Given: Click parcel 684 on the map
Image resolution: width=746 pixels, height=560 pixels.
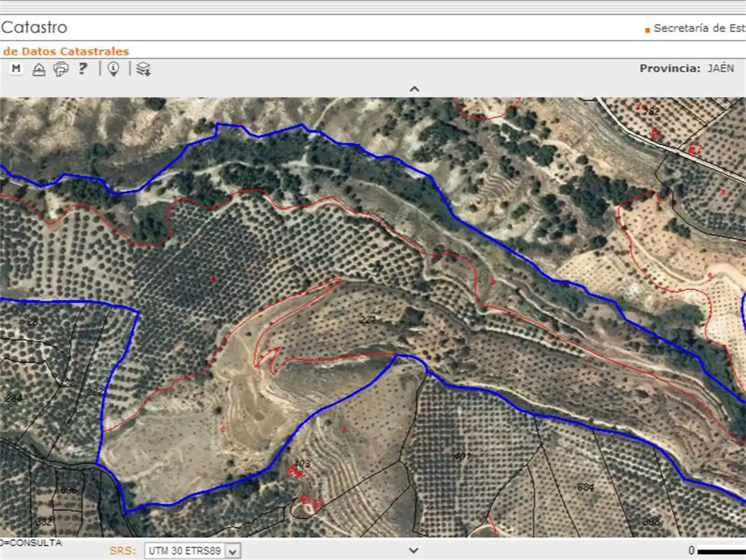Looking at the screenshot, I should click(585, 487).
